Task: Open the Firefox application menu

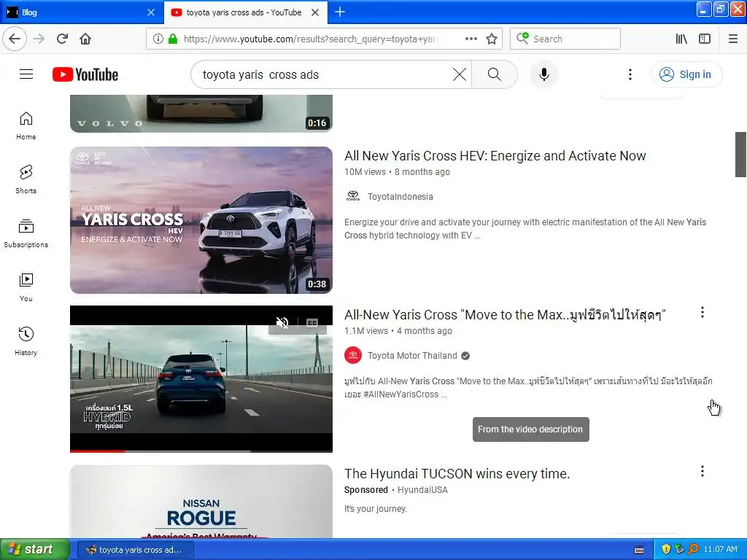Action: [733, 39]
